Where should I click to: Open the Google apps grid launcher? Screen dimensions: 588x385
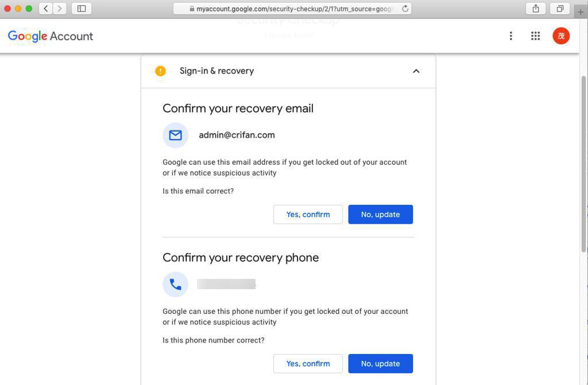coord(535,36)
